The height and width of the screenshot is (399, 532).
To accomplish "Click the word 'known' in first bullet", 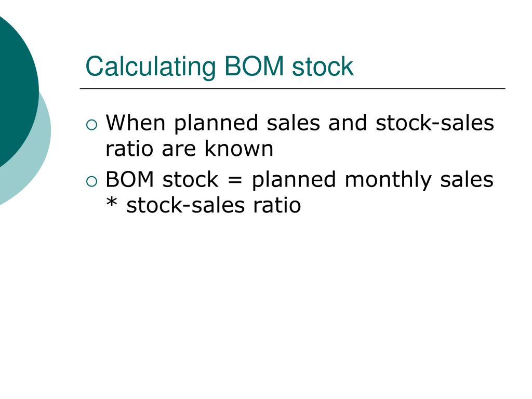I will click(x=238, y=149).
